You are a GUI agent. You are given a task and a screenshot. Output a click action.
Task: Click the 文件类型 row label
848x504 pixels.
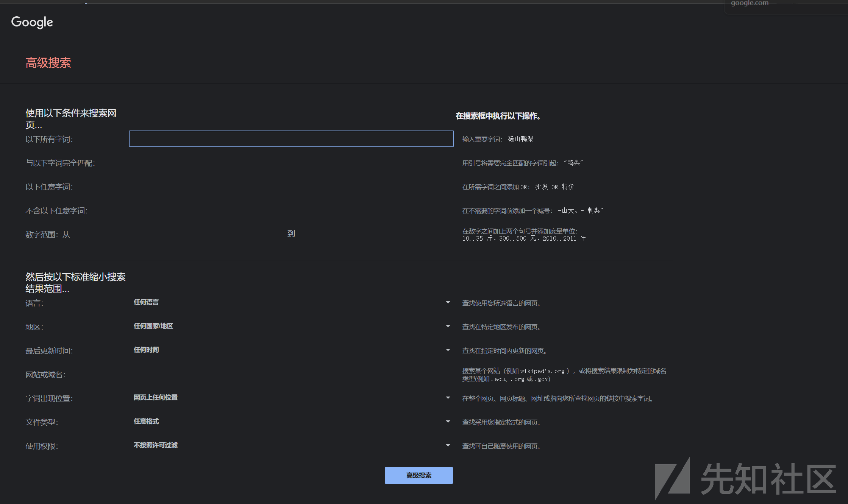pyautogui.click(x=42, y=422)
